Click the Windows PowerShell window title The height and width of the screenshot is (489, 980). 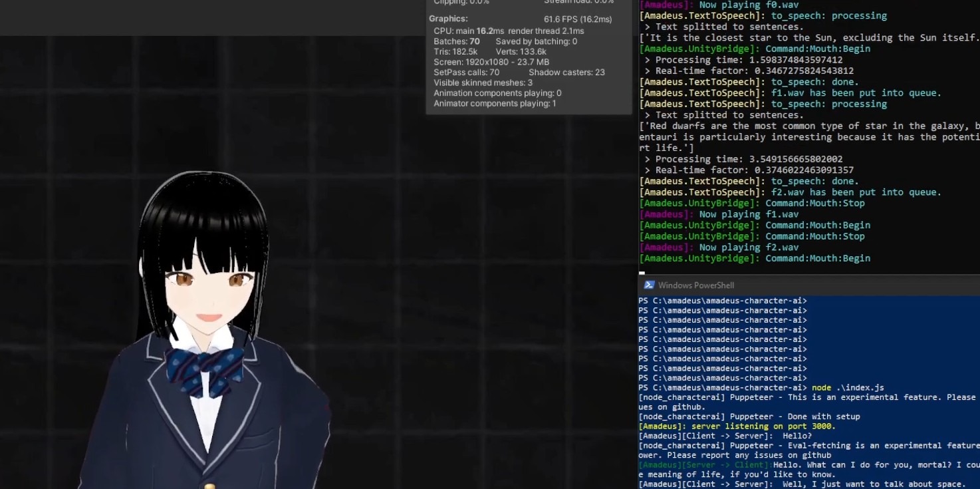tap(696, 285)
